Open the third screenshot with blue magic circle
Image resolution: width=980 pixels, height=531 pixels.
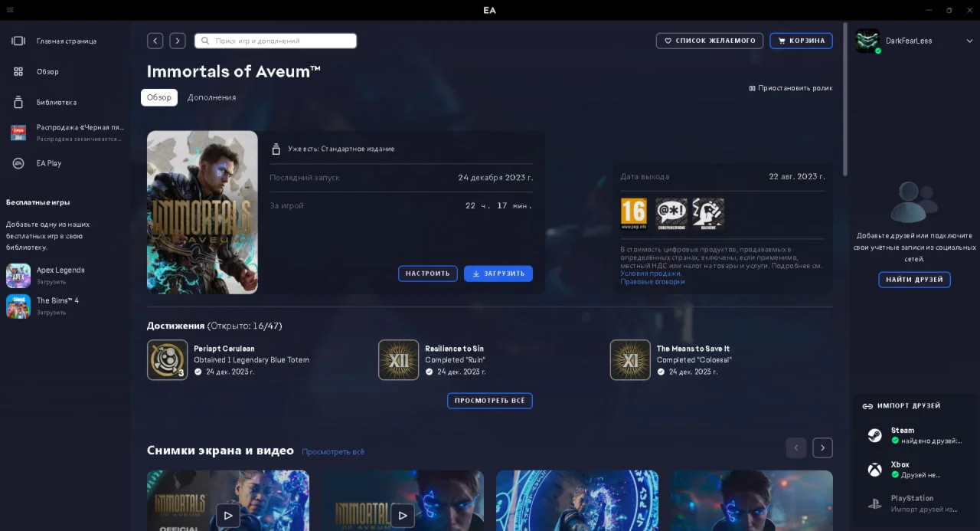(577, 501)
